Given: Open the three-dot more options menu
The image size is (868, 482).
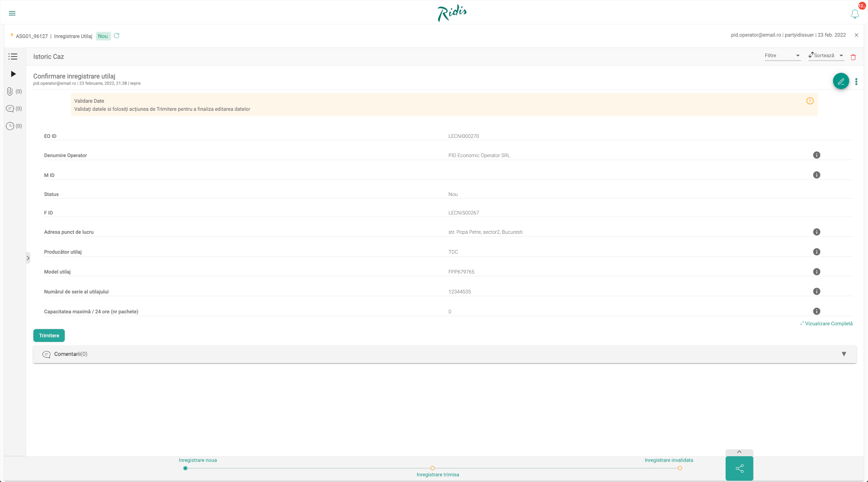Looking at the screenshot, I should [x=856, y=81].
